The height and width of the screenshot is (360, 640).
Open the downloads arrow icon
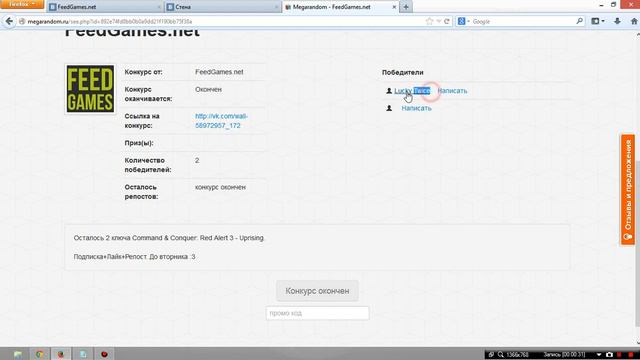(617, 21)
